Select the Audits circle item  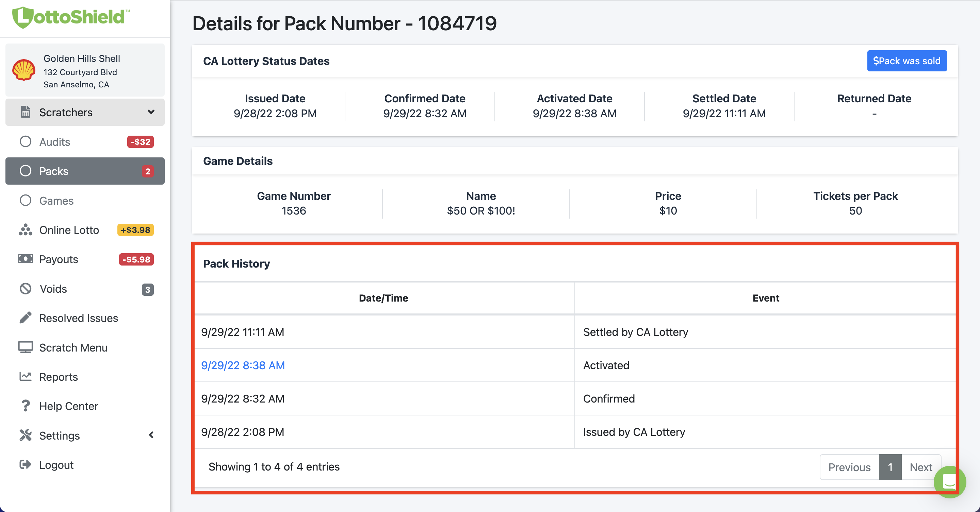26,142
